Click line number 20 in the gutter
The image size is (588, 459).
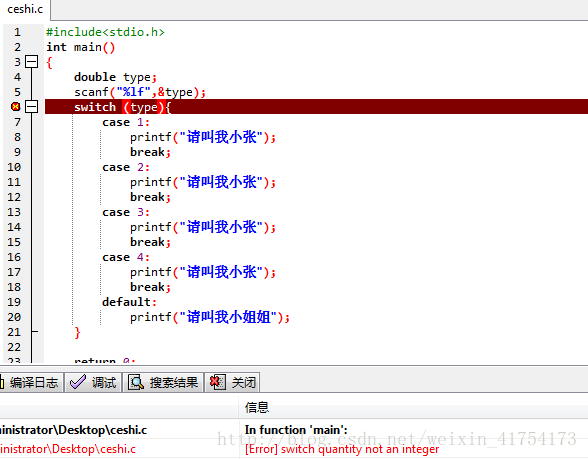[14, 317]
